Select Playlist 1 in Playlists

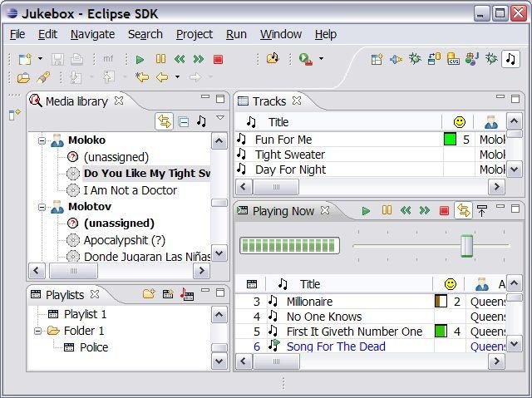85,314
